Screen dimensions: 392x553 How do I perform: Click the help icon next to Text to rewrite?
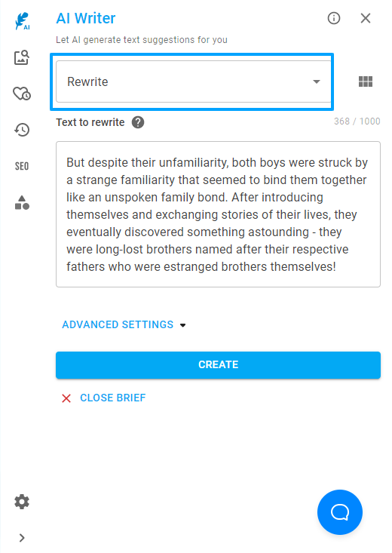click(138, 122)
